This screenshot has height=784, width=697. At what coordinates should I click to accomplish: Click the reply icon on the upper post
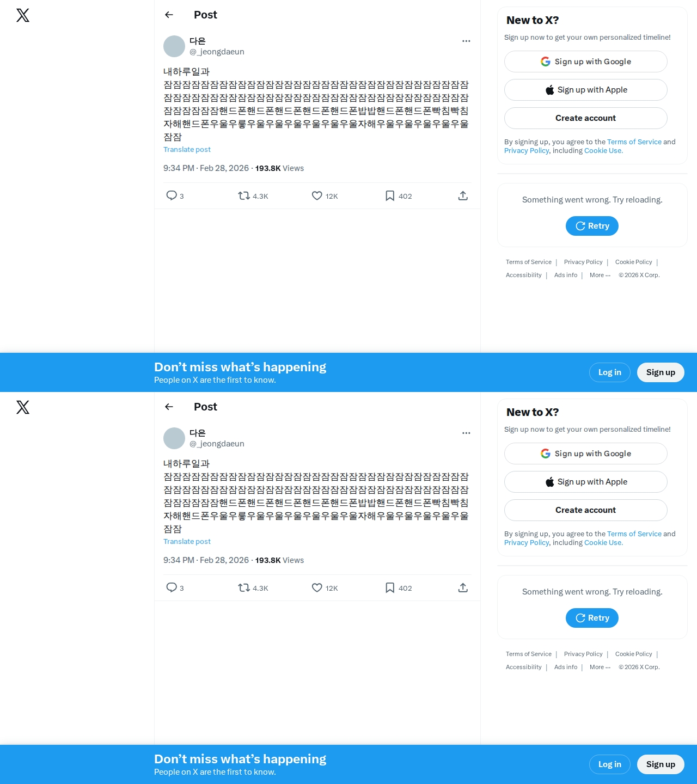click(x=172, y=195)
